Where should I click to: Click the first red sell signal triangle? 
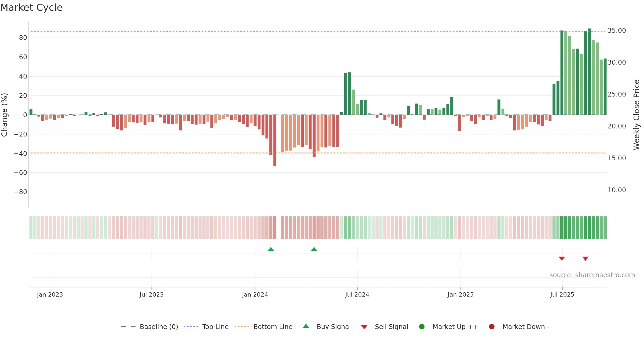click(562, 258)
